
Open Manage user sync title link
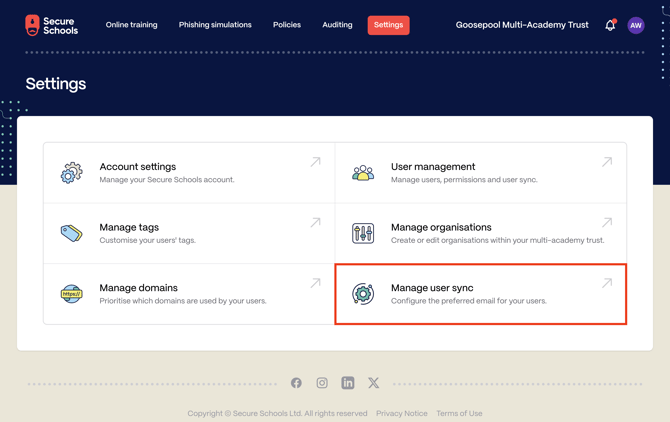(432, 288)
